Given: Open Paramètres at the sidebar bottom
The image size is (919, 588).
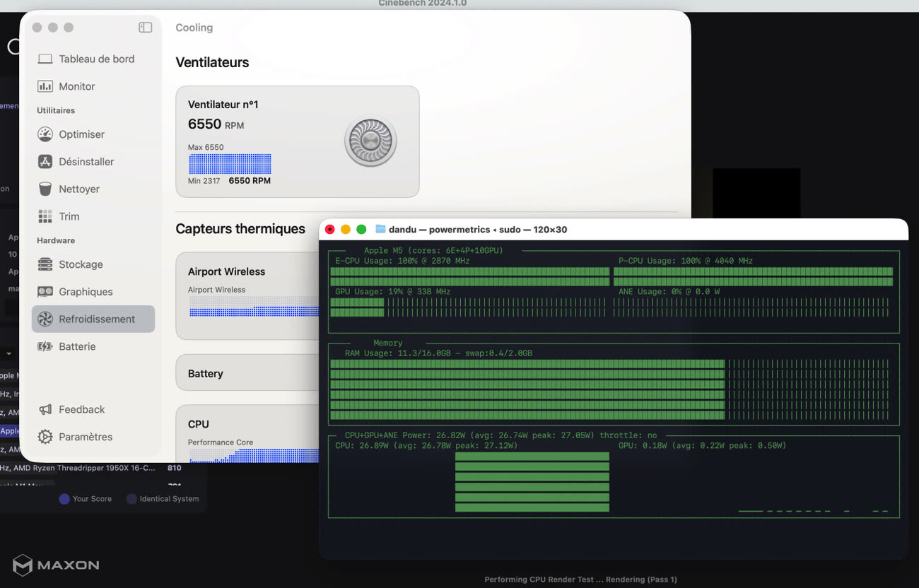Looking at the screenshot, I should point(85,437).
